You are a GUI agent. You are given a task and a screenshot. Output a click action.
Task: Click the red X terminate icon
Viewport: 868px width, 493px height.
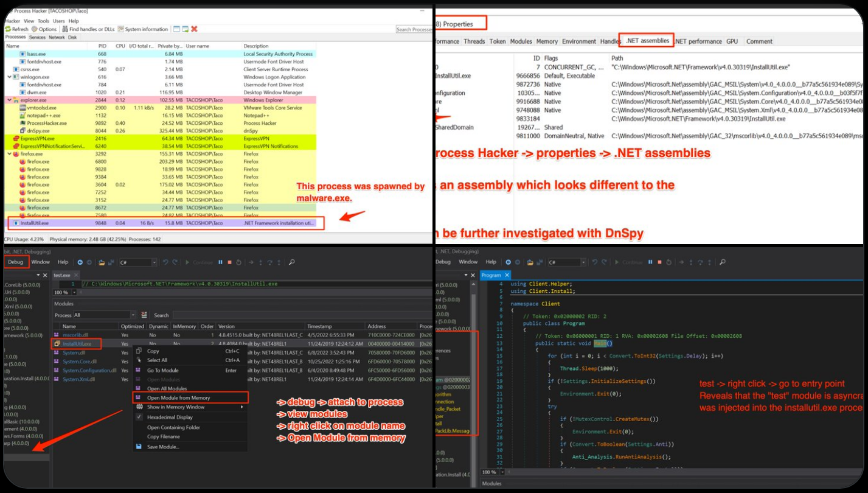pyautogui.click(x=194, y=29)
